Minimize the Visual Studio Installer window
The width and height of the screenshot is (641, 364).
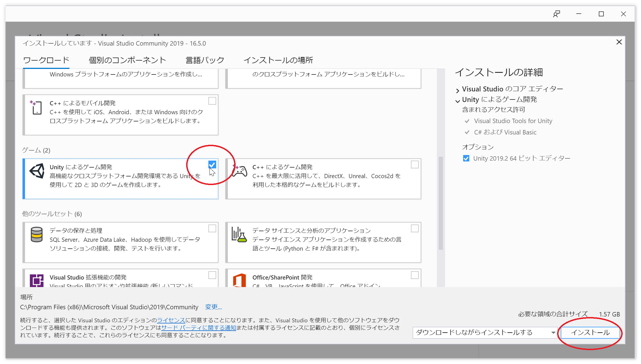579,14
